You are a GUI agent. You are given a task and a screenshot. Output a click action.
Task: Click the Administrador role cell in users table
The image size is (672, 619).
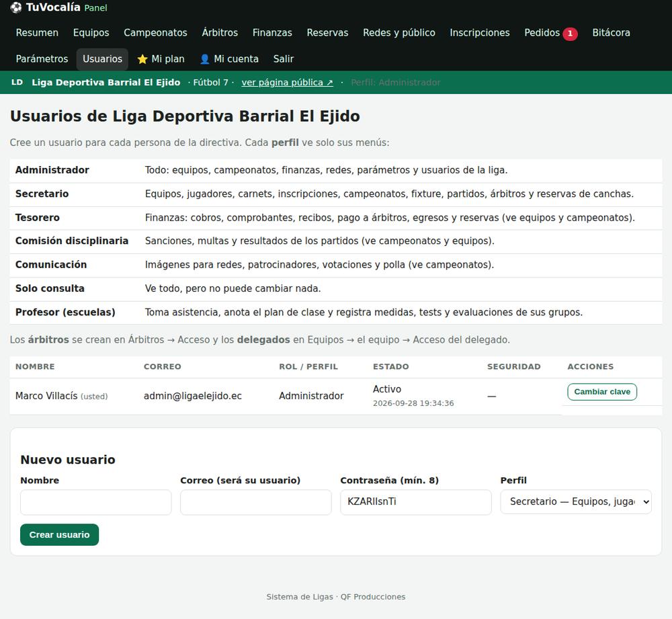(311, 396)
